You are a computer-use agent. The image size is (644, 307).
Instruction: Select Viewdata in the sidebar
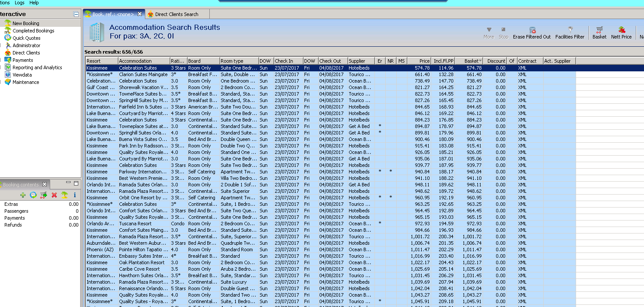tap(22, 75)
